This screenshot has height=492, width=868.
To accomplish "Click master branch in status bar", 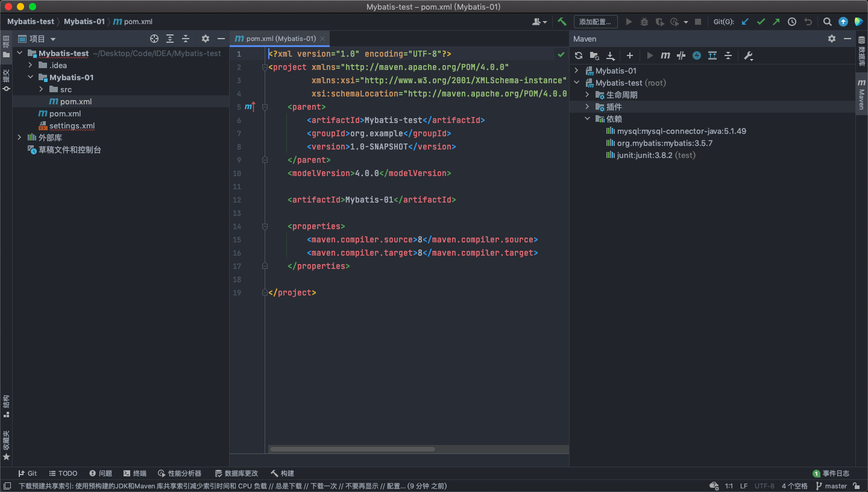I will 831,486.
